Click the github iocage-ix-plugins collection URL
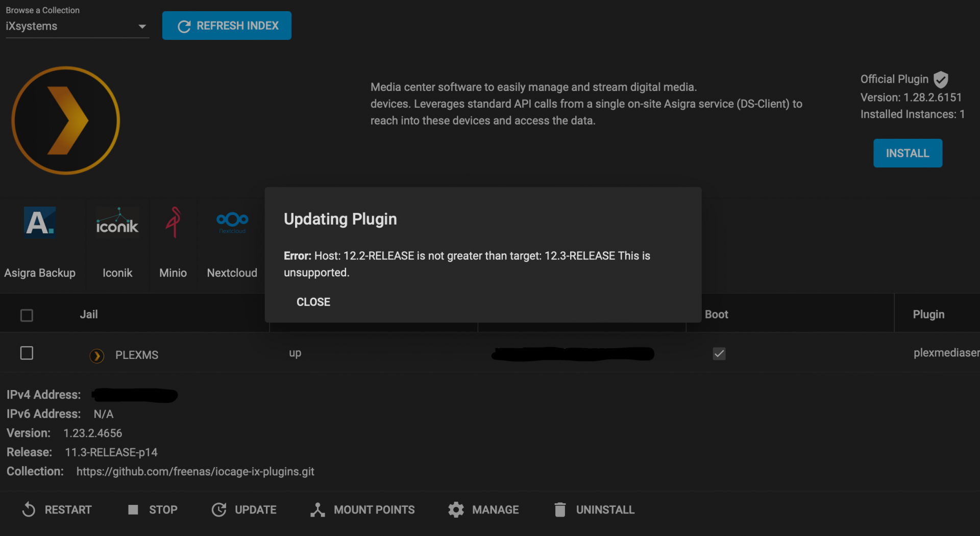The image size is (980, 536). [x=195, y=472]
